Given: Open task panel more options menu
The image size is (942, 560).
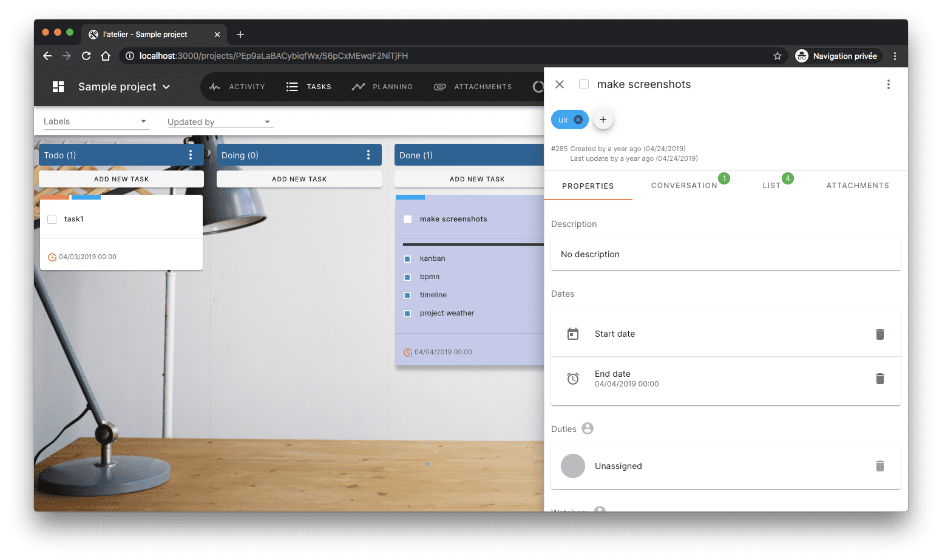Looking at the screenshot, I should point(889,84).
